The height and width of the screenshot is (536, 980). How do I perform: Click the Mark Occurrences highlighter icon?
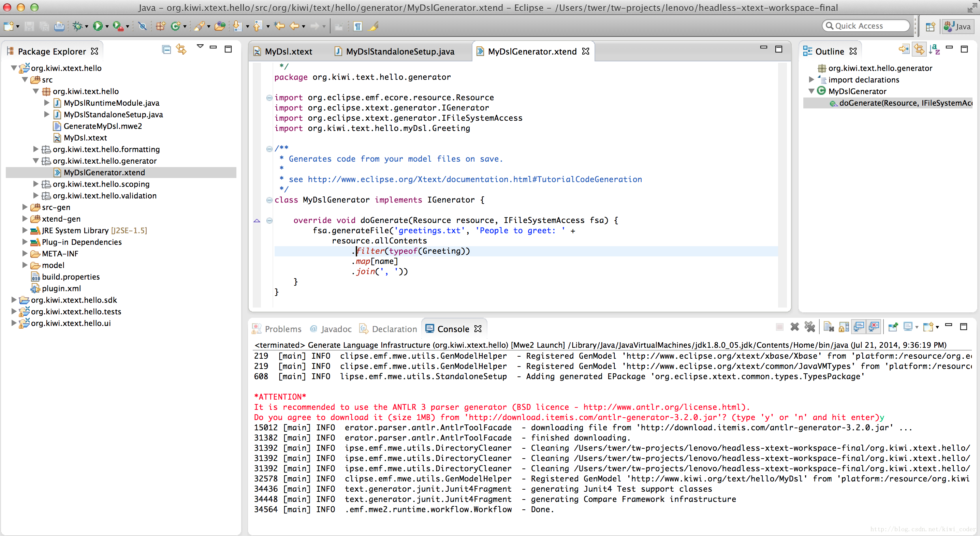coord(373,26)
